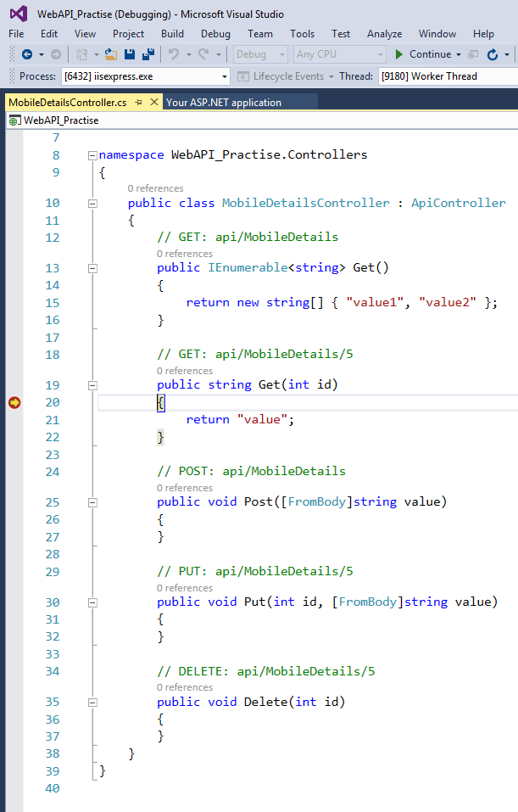518x812 pixels.
Task: Click the "value1" string literal
Action: [376, 302]
